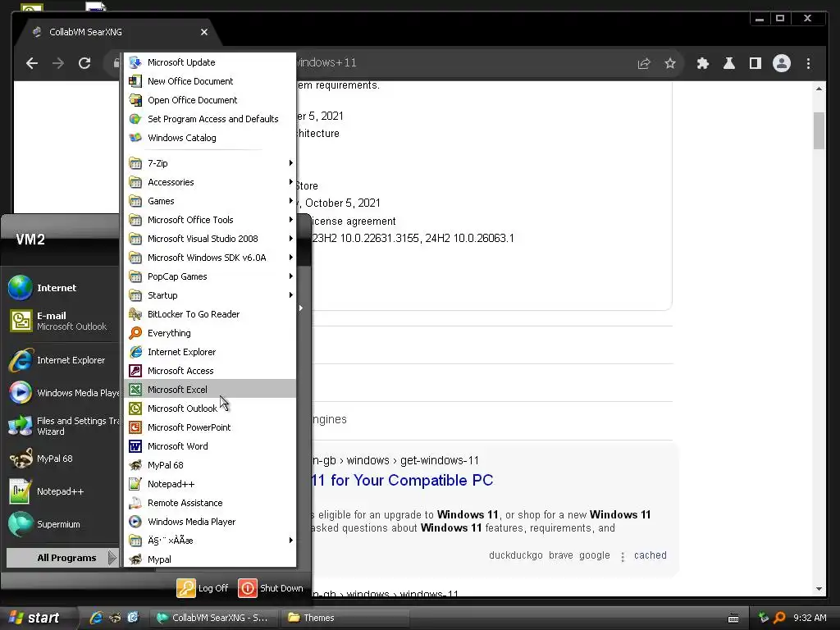Image resolution: width=840 pixels, height=630 pixels.
Task: Open Microsoft Word
Action: [209, 446]
